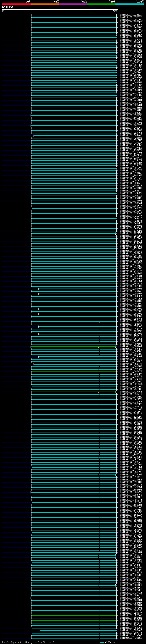This screenshot has height=644, width=146.
Task: Select hit label UniRef100_A1KRF9
Action: [131, 349]
